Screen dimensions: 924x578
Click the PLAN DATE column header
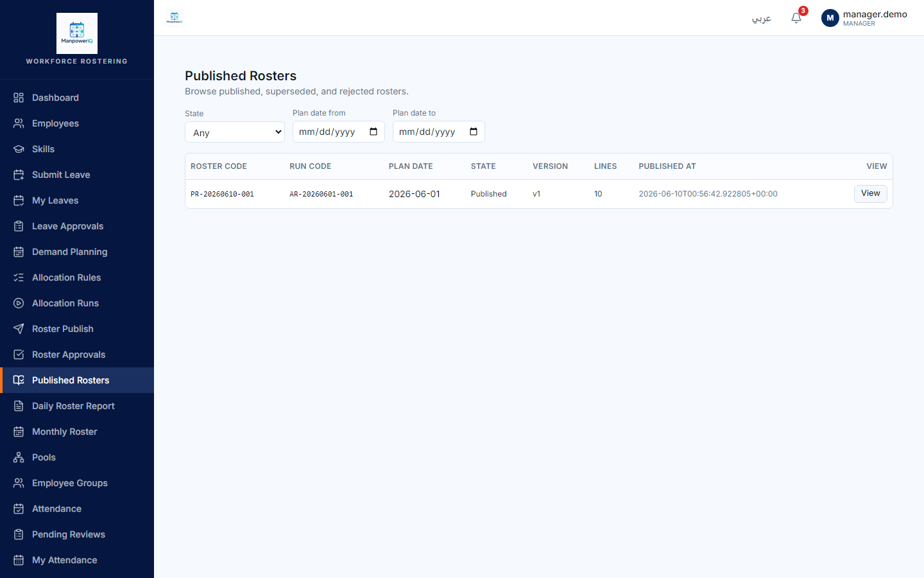pyautogui.click(x=411, y=166)
